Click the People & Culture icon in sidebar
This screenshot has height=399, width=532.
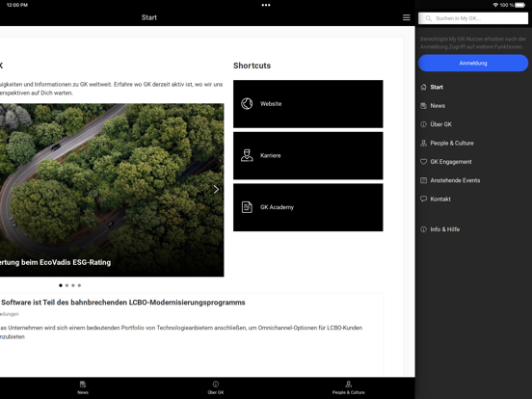(423, 144)
